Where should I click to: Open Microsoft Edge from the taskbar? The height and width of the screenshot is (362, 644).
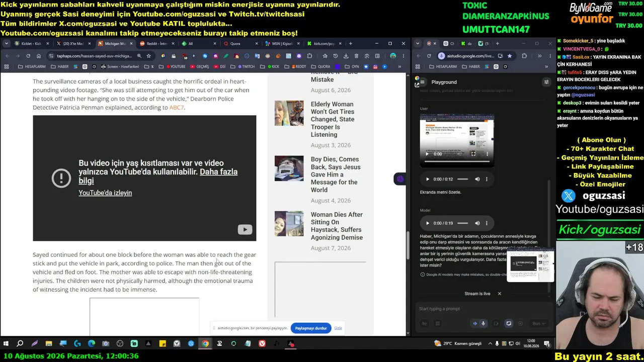[92, 344]
